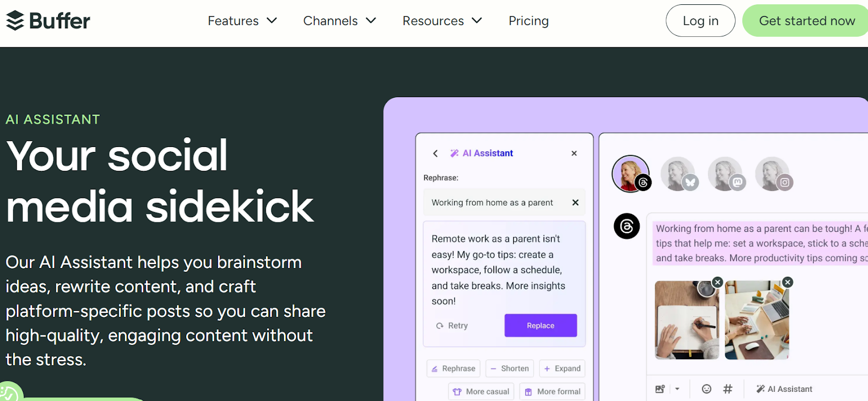The image size is (868, 401).
Task: Open AI Assistant from composer toolbar
Action: 784,389
